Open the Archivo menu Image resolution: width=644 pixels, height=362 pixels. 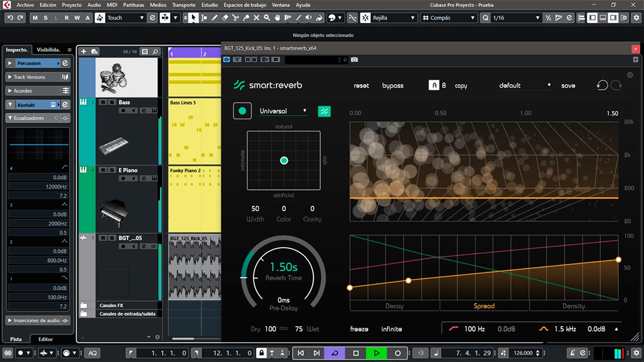point(25,4)
